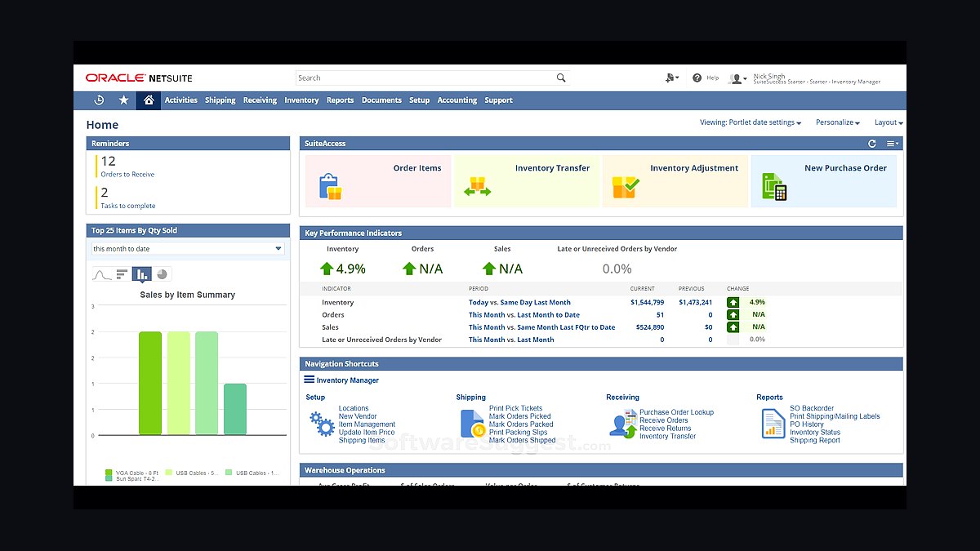Open the Reports menu
The height and width of the screenshot is (551, 980).
tap(340, 100)
